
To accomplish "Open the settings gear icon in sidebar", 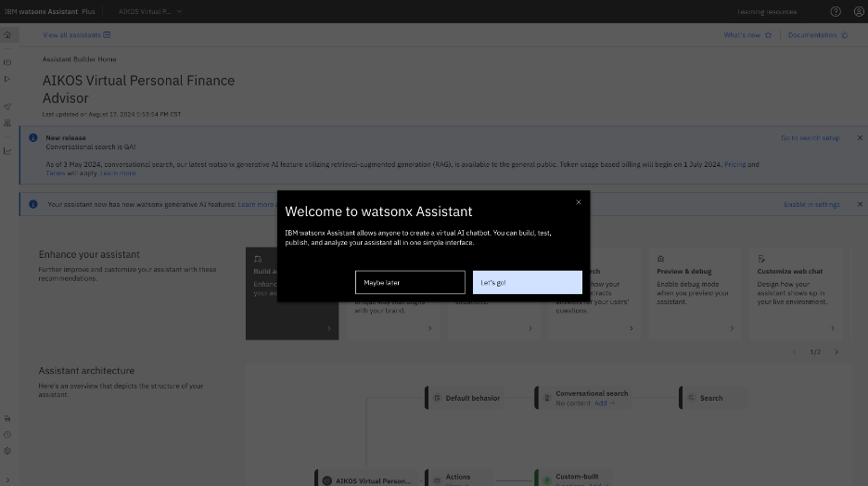I will [x=7, y=451].
